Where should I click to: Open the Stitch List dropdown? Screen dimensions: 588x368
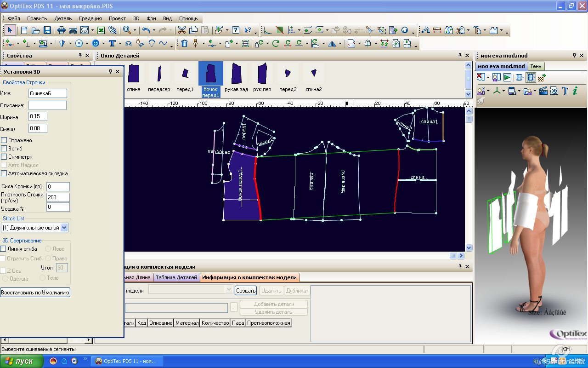[64, 227]
